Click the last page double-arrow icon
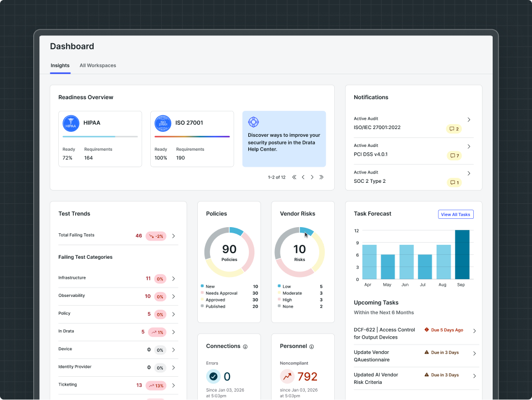The image size is (532, 400). click(x=321, y=177)
